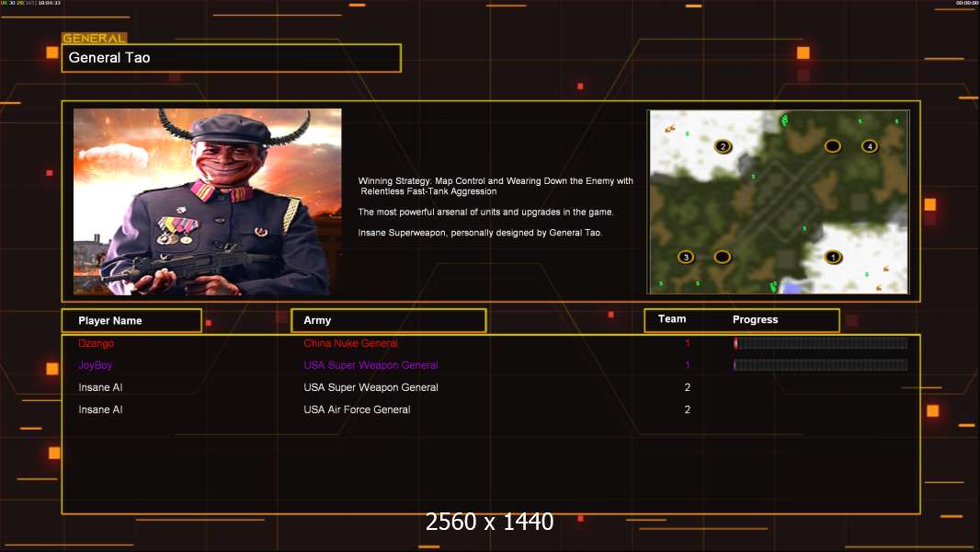This screenshot has width=980, height=552.
Task: Select Insane AI in the Air Force General row
Action: point(100,409)
